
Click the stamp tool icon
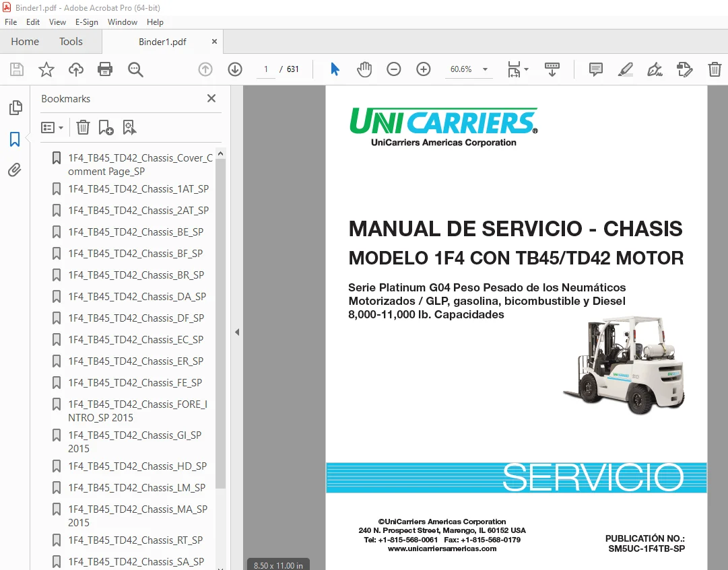coord(685,69)
